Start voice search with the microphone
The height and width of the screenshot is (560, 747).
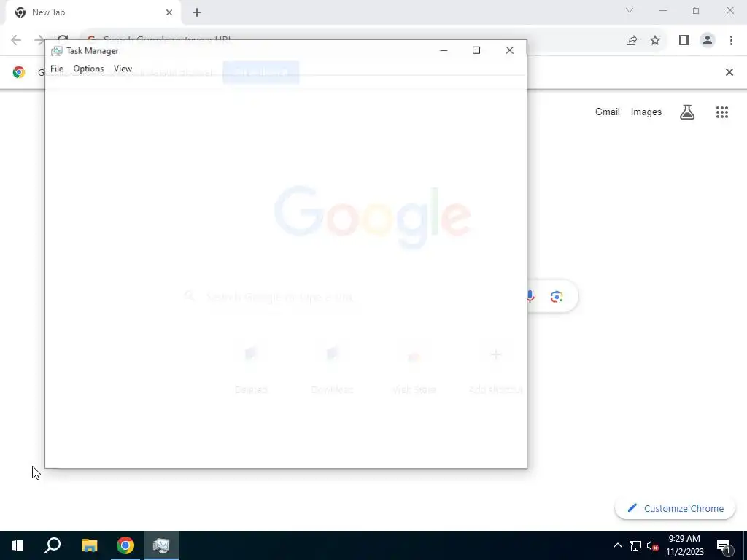tap(530, 297)
